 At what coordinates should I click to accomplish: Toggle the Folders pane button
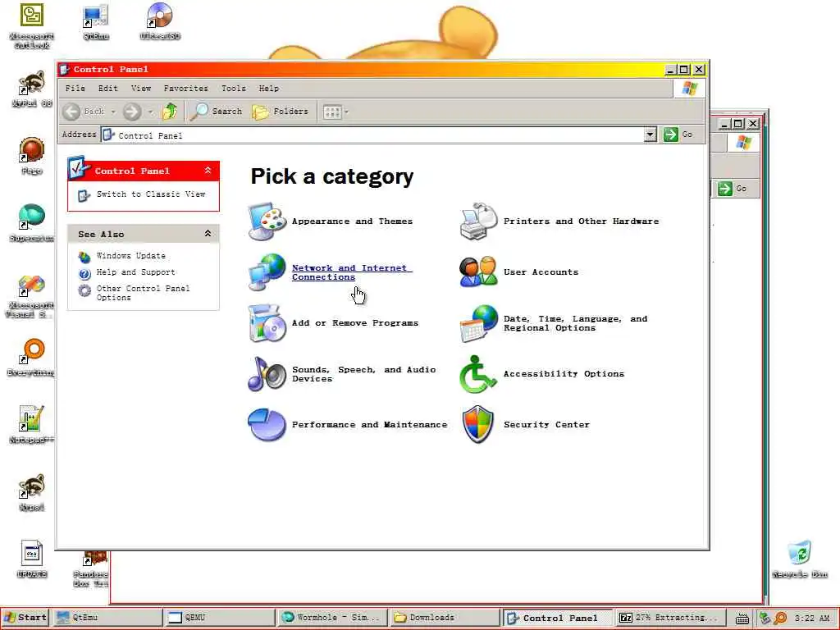281,112
